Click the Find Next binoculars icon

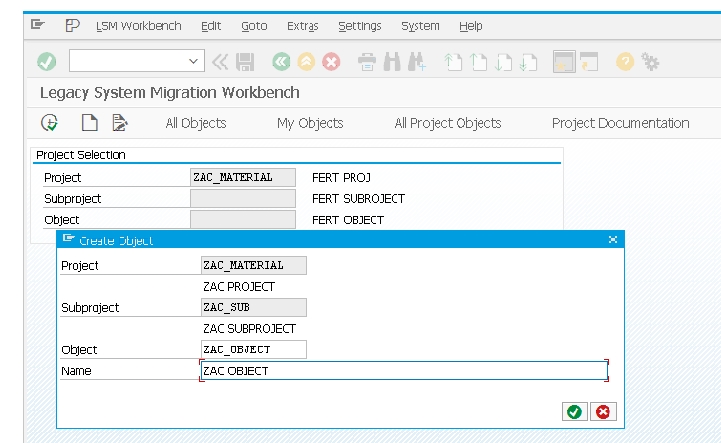pos(417,62)
